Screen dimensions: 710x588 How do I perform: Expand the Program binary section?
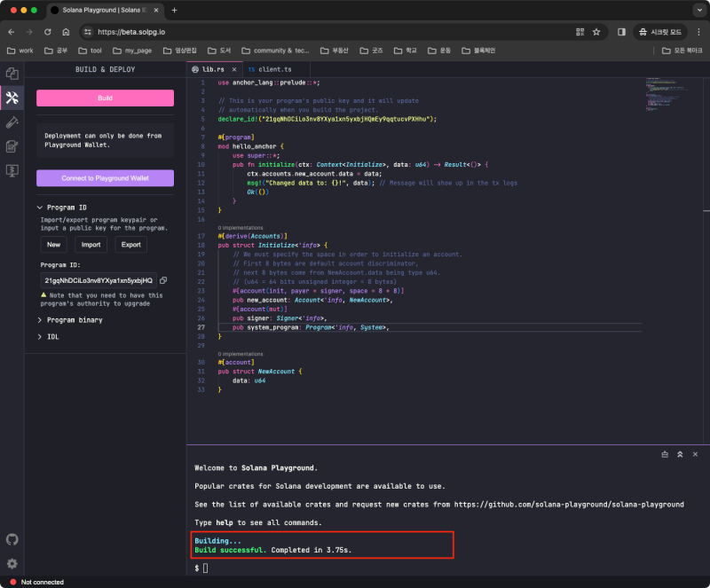[x=70, y=320]
